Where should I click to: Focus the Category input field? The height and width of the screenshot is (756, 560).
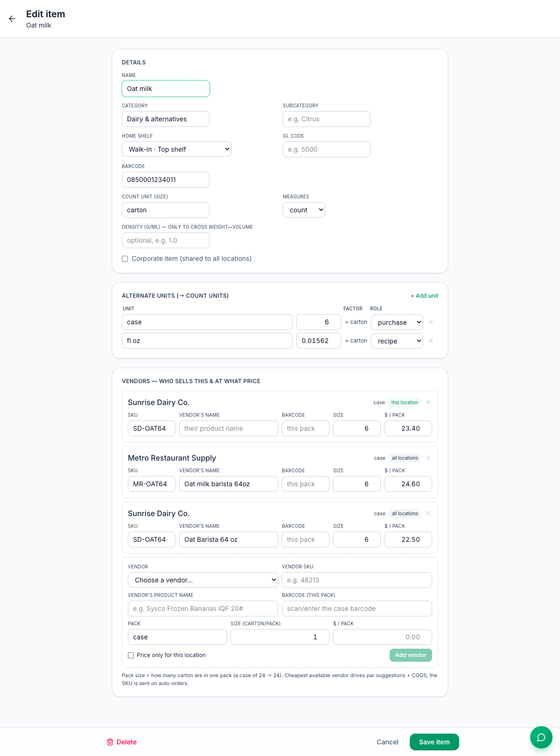(x=166, y=119)
